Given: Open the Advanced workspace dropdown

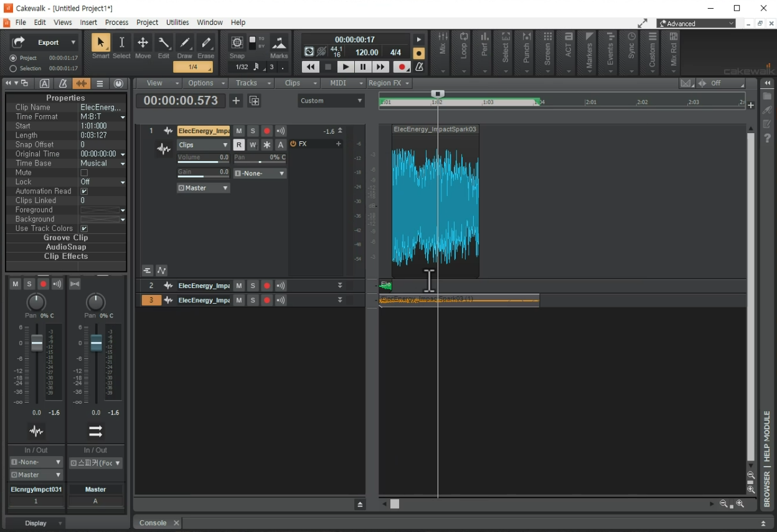Looking at the screenshot, I should pos(696,24).
